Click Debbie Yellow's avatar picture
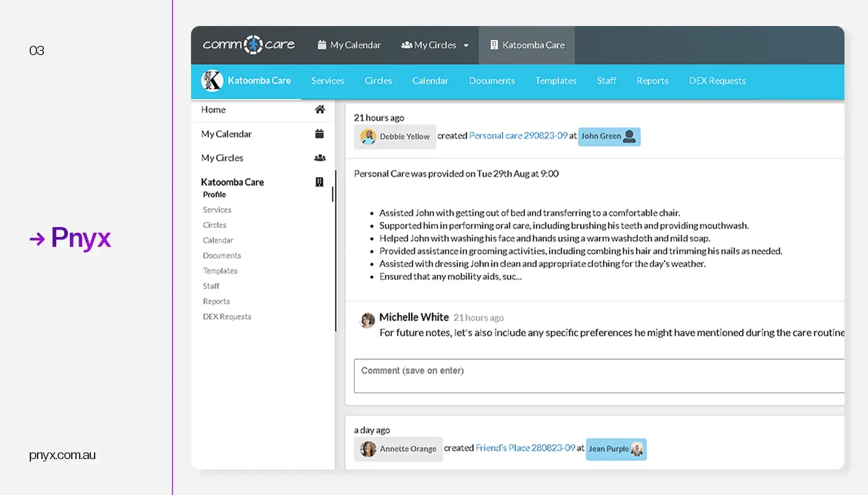868x495 pixels. point(368,137)
